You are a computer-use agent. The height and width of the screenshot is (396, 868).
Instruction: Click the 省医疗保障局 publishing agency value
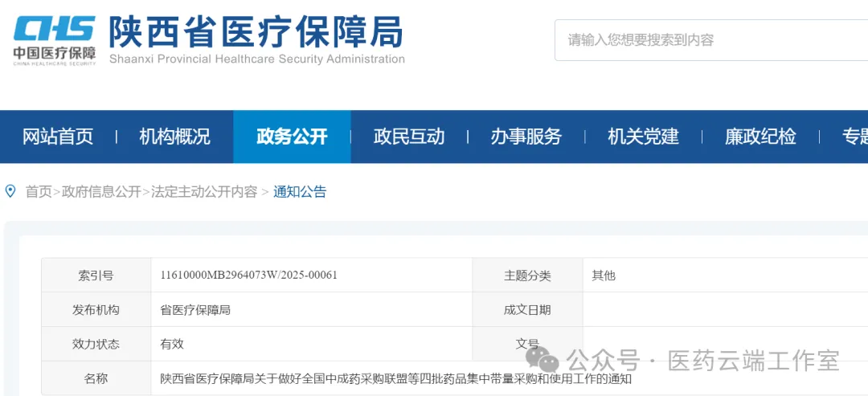point(195,310)
